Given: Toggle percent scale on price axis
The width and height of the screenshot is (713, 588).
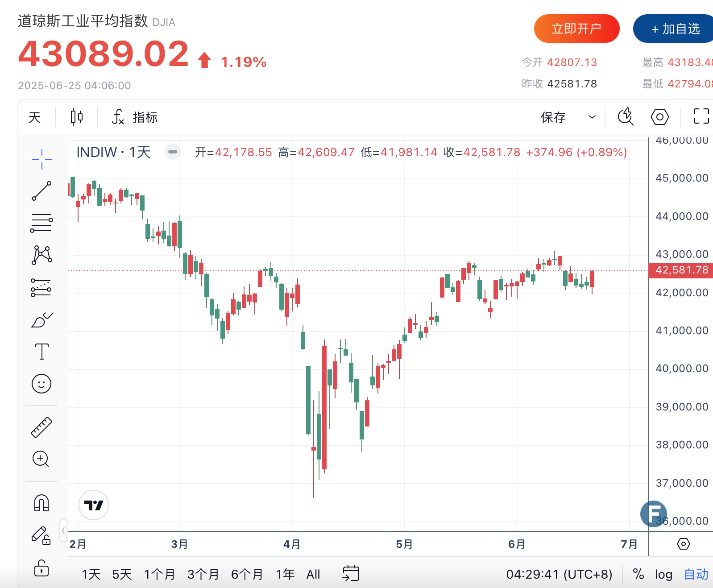Looking at the screenshot, I should pyautogui.click(x=638, y=574).
